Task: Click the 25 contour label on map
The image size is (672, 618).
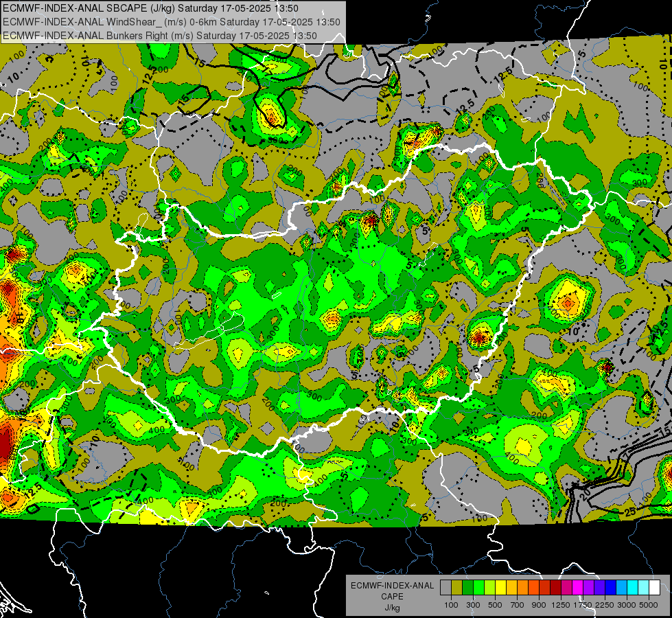Action: (629, 512)
